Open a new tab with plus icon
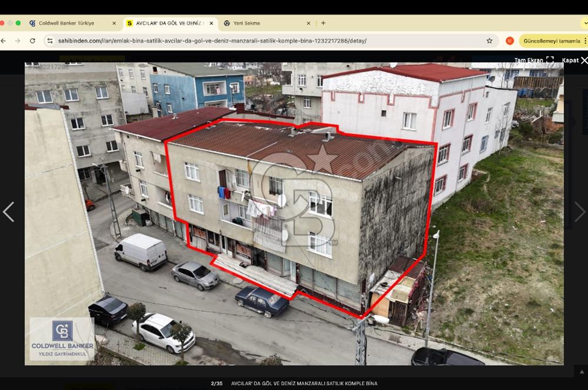The width and height of the screenshot is (588, 390). [x=323, y=23]
